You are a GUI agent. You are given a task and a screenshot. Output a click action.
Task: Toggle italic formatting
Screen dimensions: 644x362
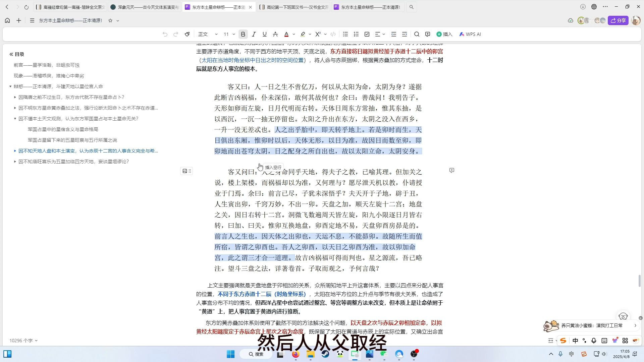(x=254, y=34)
